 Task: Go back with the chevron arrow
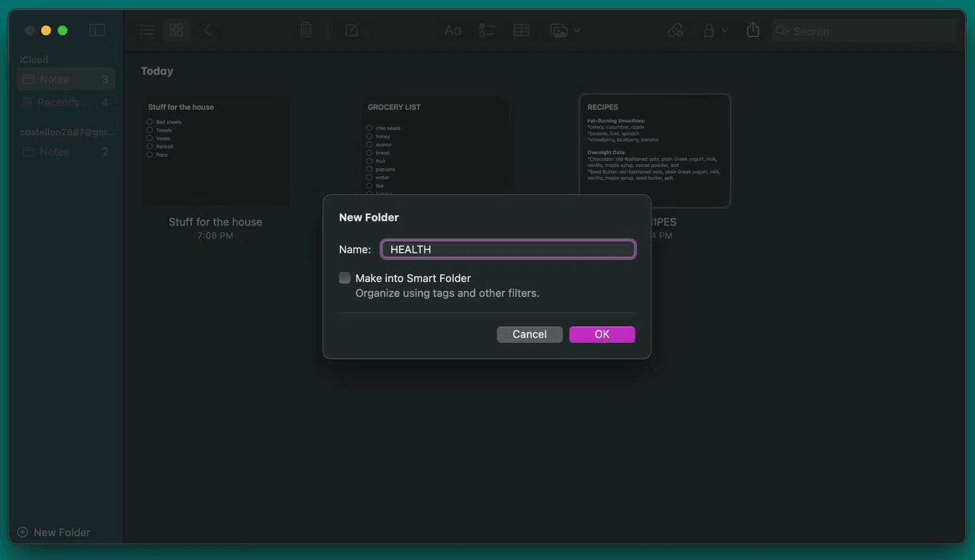(x=207, y=30)
